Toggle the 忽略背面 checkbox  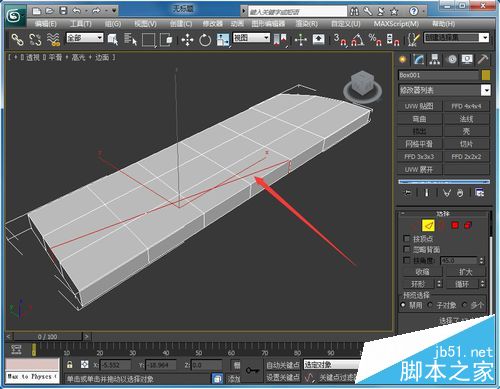[x=406, y=249]
